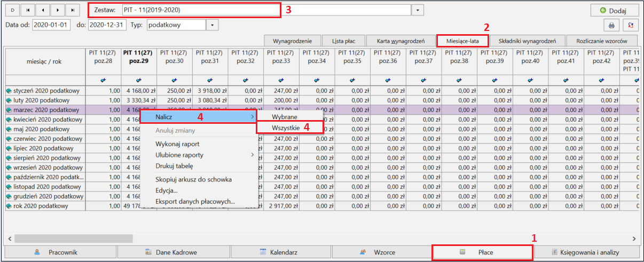644x262 pixels.
Task: Click the small icon under the poz.37 column header
Action: (423, 80)
